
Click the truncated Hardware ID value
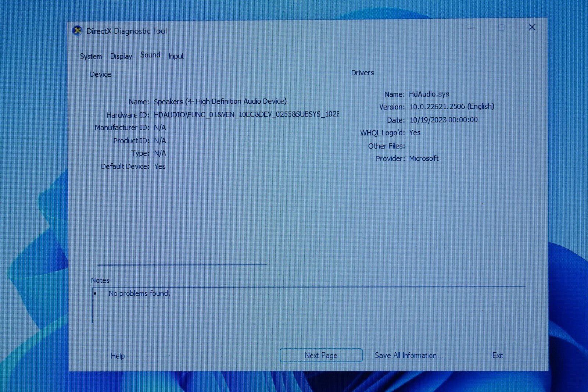click(245, 114)
